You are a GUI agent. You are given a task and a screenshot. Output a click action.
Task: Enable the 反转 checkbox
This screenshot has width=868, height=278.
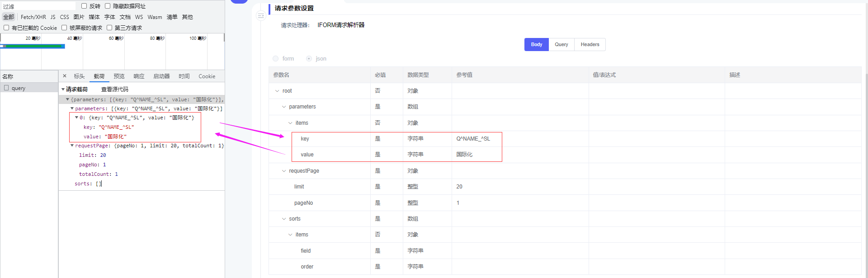[x=84, y=6]
